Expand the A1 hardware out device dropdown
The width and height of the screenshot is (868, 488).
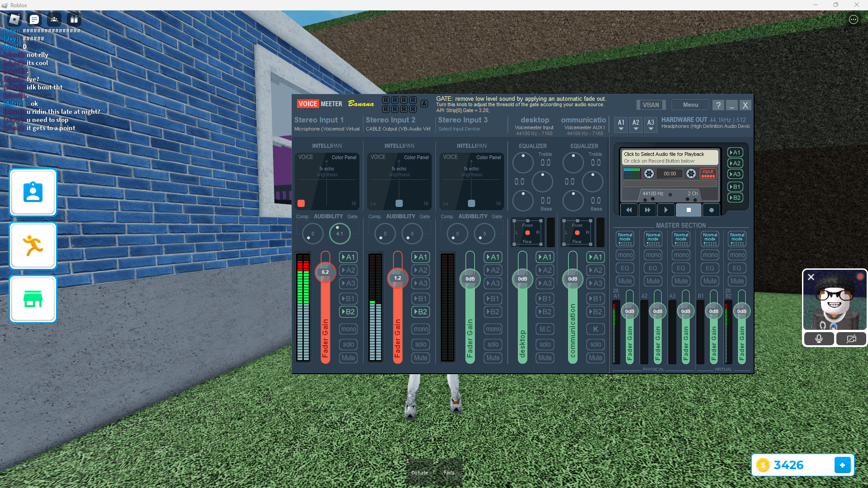coord(621,125)
